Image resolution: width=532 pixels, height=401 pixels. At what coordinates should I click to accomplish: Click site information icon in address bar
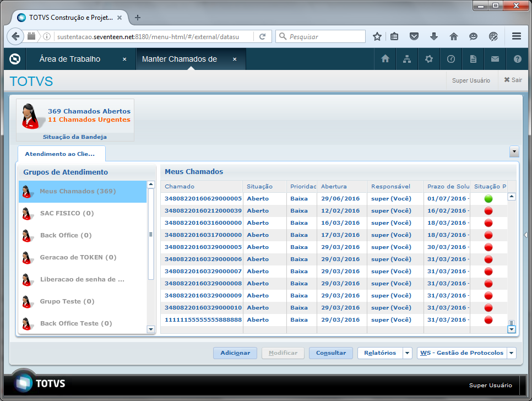47,36
